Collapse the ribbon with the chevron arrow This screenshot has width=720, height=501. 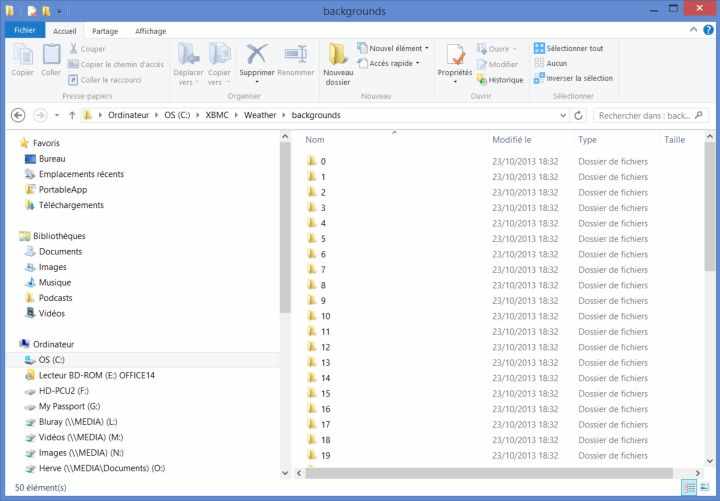(x=694, y=31)
